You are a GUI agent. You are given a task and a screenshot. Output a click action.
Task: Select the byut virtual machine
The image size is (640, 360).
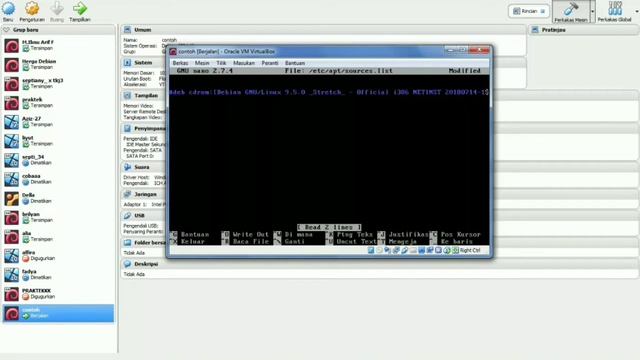(x=58, y=141)
